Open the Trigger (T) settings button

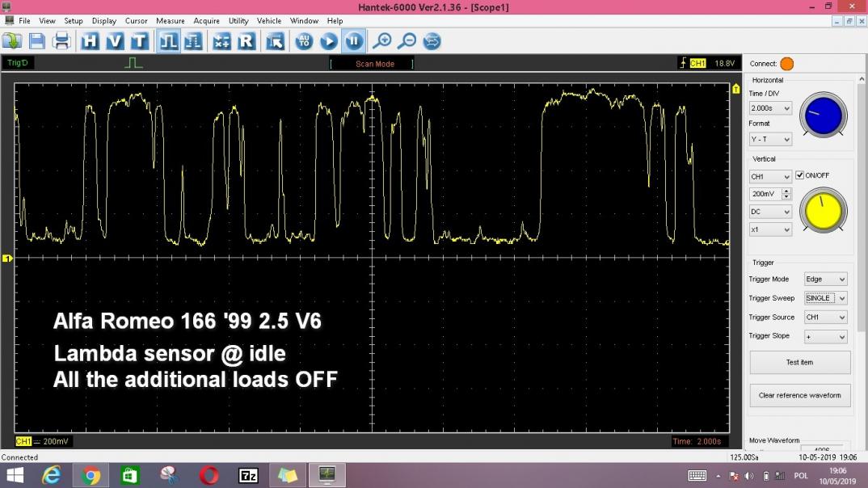(140, 41)
